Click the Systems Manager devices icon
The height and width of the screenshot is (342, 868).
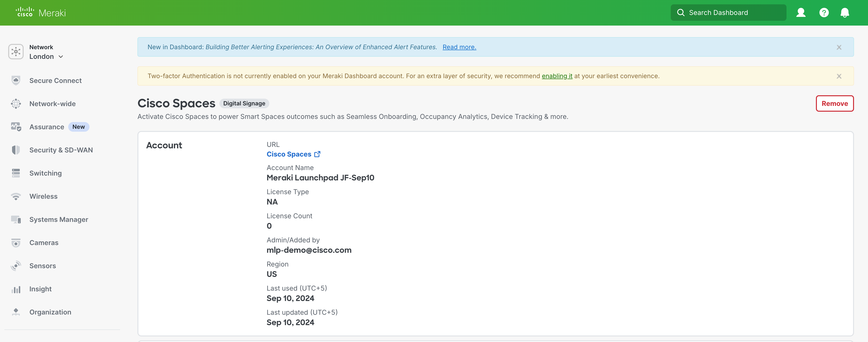(x=16, y=219)
